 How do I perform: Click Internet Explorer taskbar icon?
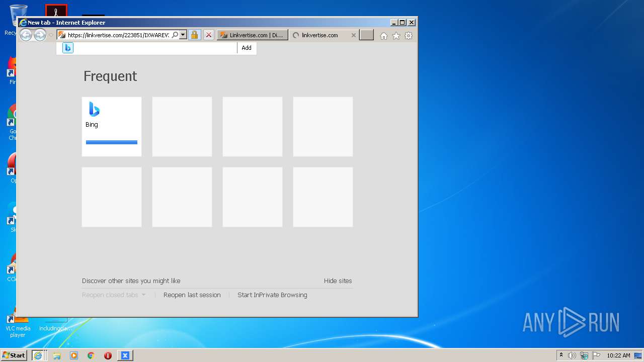38,355
